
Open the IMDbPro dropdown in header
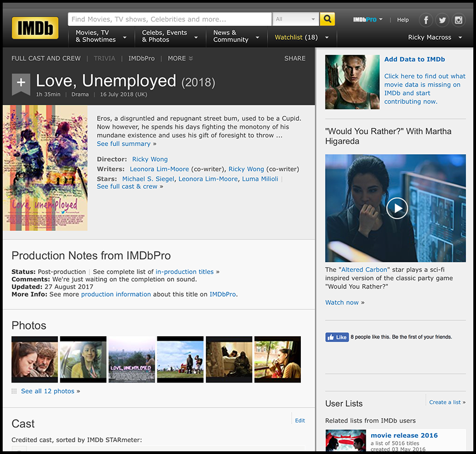[x=367, y=20]
